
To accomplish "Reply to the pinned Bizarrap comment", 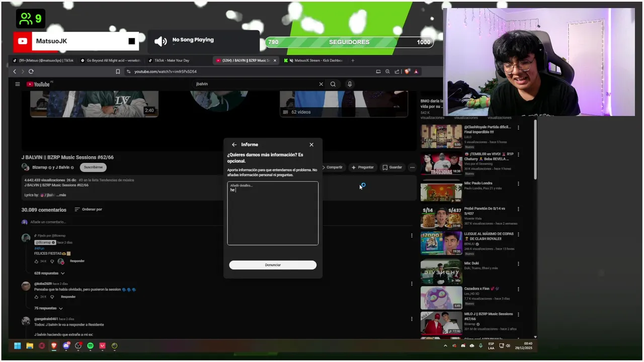I will tap(77, 261).
